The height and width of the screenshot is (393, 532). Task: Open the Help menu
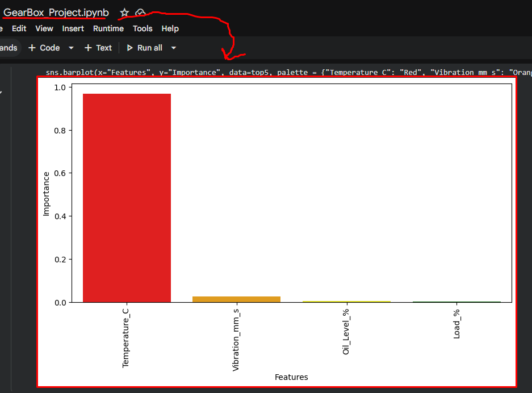(170, 28)
